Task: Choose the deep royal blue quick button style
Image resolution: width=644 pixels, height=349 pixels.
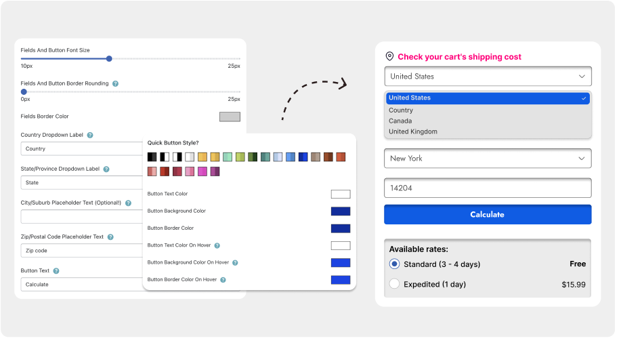Action: point(303,157)
